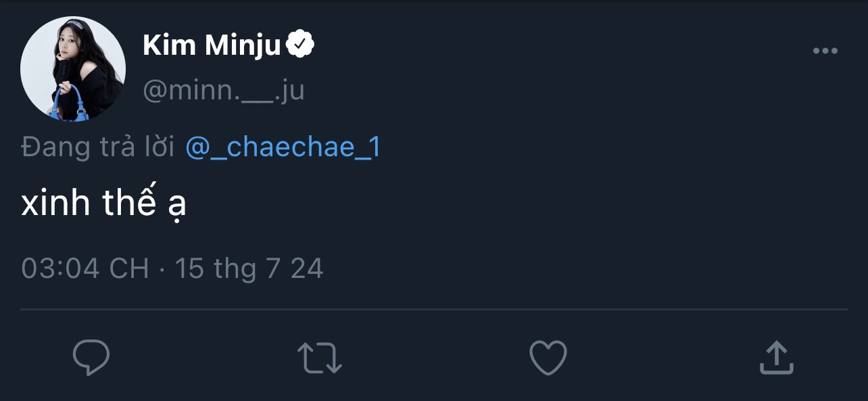Click the tweet text "xinh thế ạ"
Screen dimensions: 868x401
tap(103, 203)
